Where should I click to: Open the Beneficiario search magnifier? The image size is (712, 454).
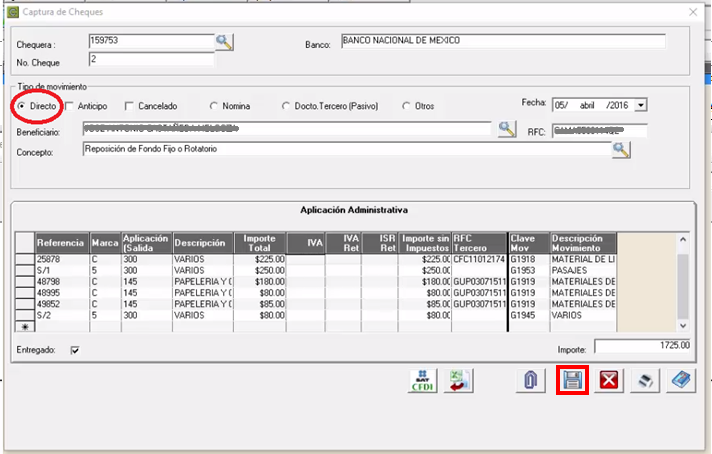(x=506, y=130)
